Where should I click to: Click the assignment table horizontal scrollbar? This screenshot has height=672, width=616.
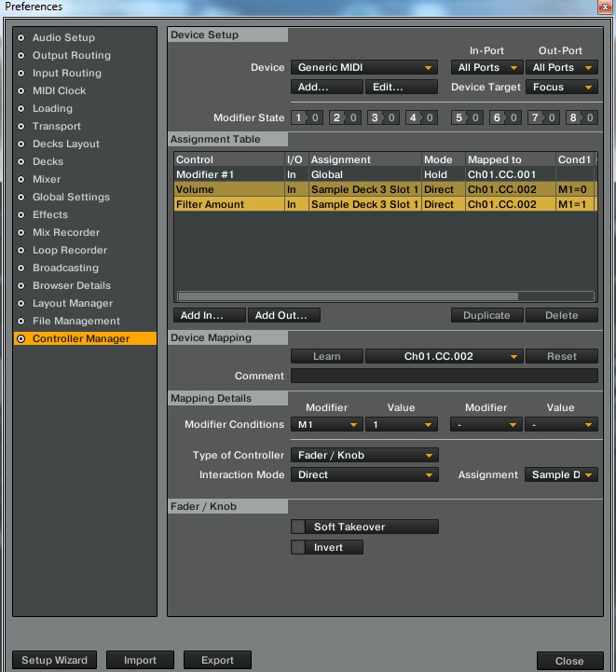click(349, 296)
